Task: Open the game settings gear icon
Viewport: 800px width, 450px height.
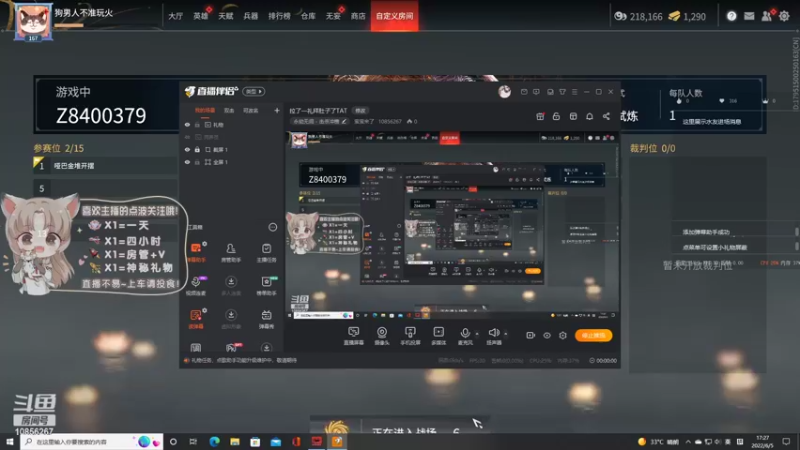Action: pos(784,16)
